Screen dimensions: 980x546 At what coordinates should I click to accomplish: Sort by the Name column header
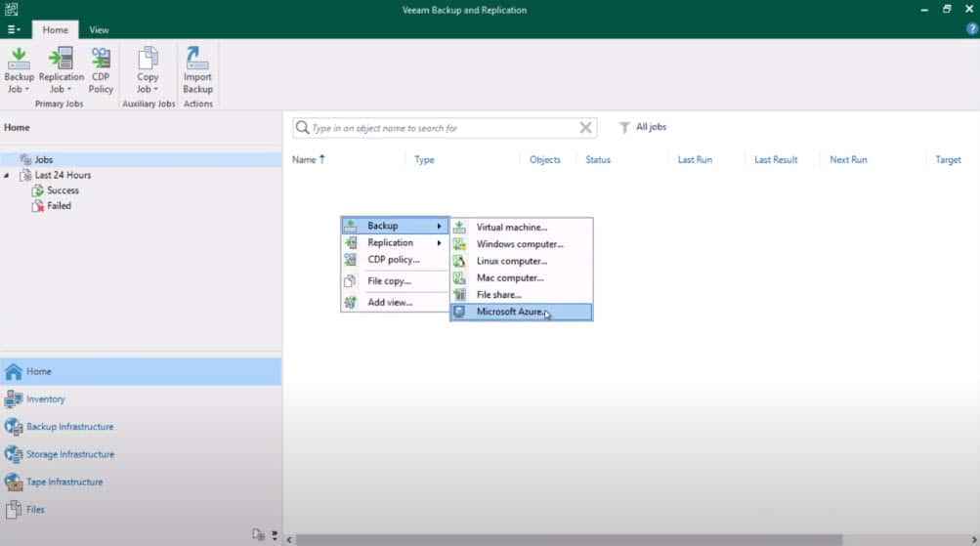(x=305, y=160)
